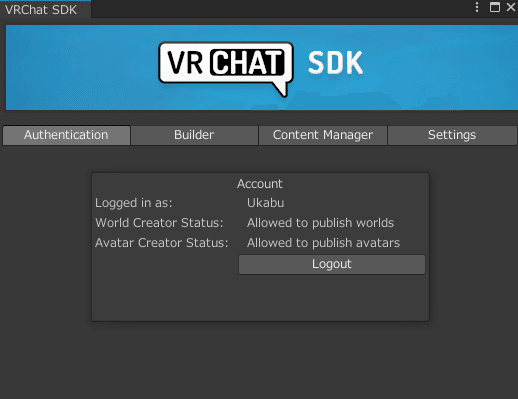The width and height of the screenshot is (518, 399).
Task: Switch to the Authentication tab
Action: pyautogui.click(x=66, y=135)
